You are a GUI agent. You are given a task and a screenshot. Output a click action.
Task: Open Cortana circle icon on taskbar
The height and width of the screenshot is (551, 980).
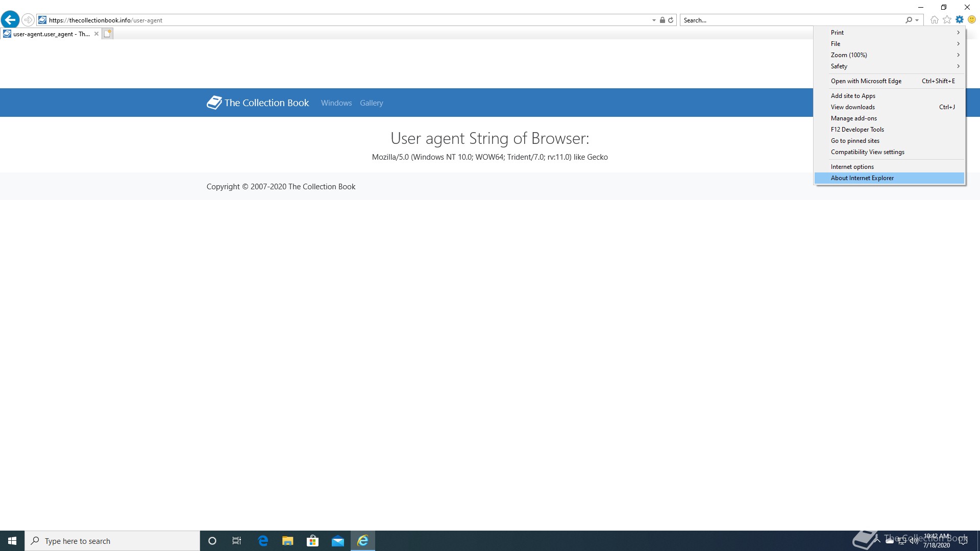(212, 541)
